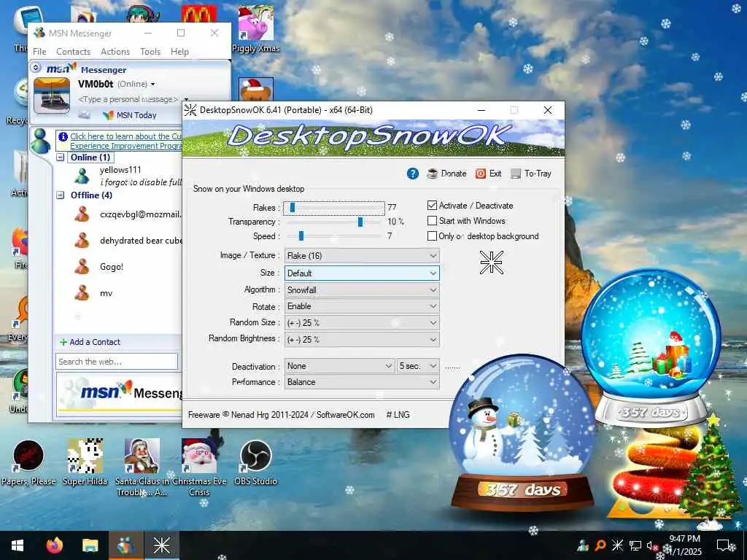Open the Help menu in MSN Messenger

179,52
